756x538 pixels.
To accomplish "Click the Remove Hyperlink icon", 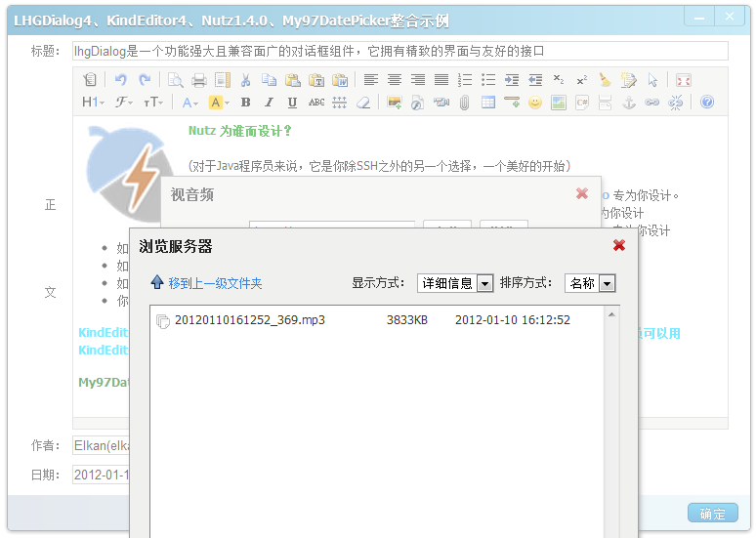I will coord(676,102).
